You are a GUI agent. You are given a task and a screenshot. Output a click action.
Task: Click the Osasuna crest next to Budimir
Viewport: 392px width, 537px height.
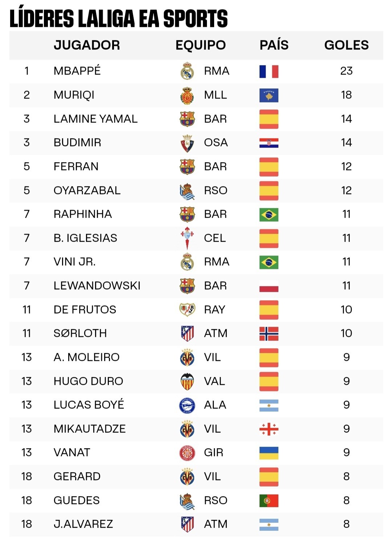[187, 143]
